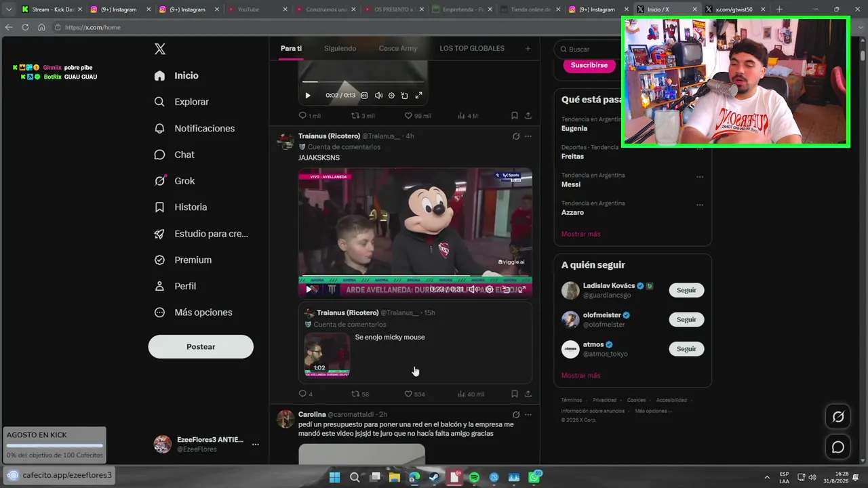Switch to the Coscu Army tab
The width and height of the screenshot is (868, 488).
point(398,49)
